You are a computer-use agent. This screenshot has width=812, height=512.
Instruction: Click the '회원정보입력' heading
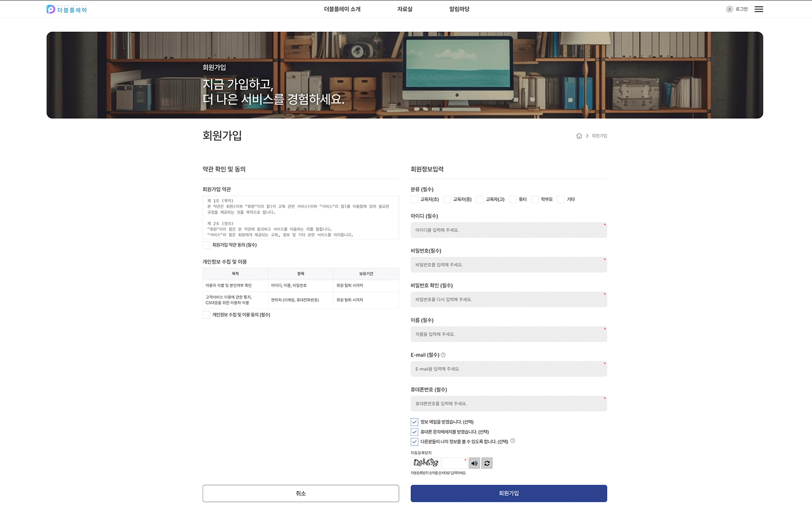tap(427, 169)
